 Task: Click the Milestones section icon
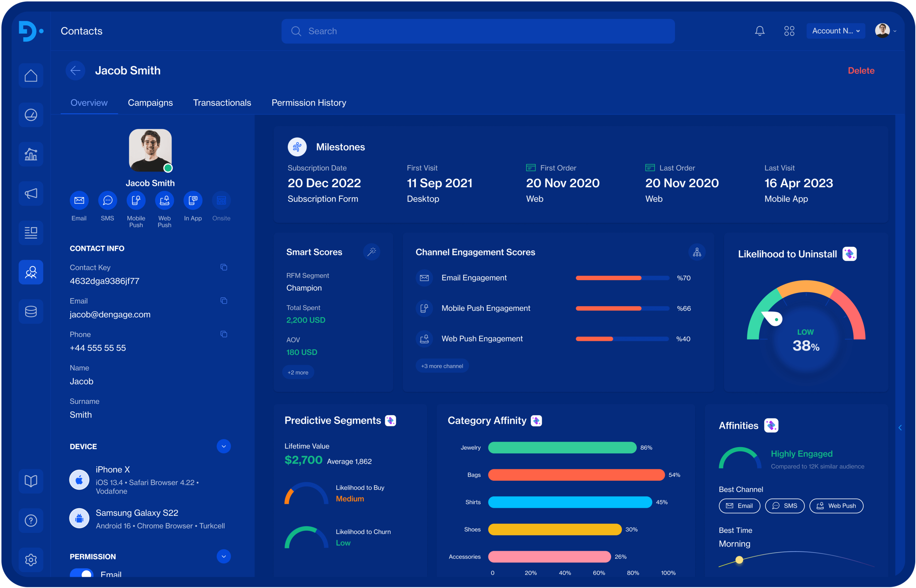[x=297, y=146]
